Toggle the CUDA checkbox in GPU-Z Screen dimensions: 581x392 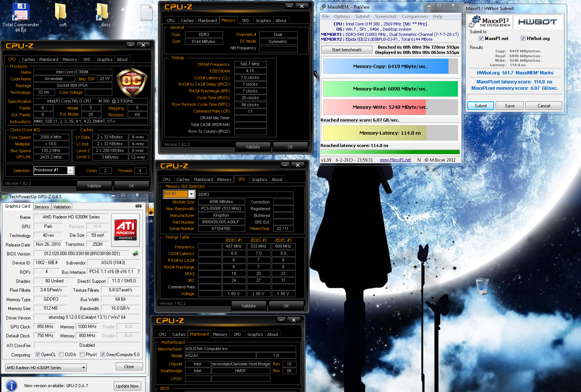61,355
